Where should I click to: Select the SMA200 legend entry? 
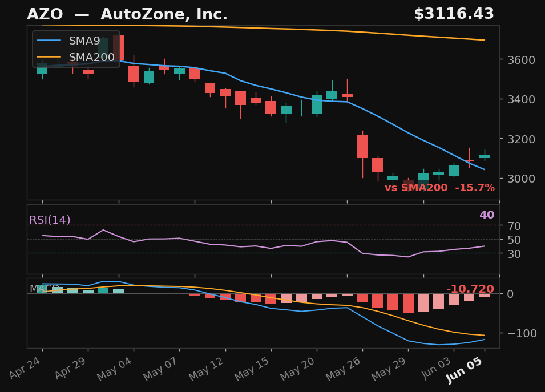point(75,57)
